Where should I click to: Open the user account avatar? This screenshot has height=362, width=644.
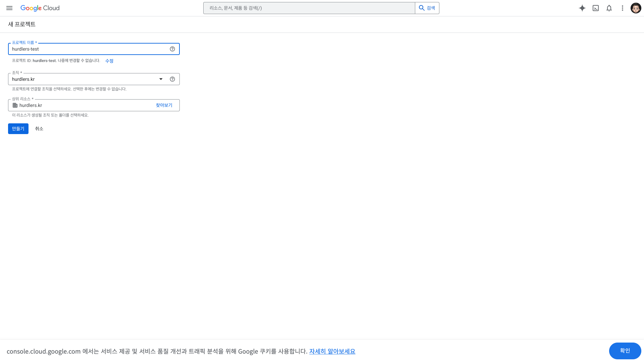(x=636, y=8)
